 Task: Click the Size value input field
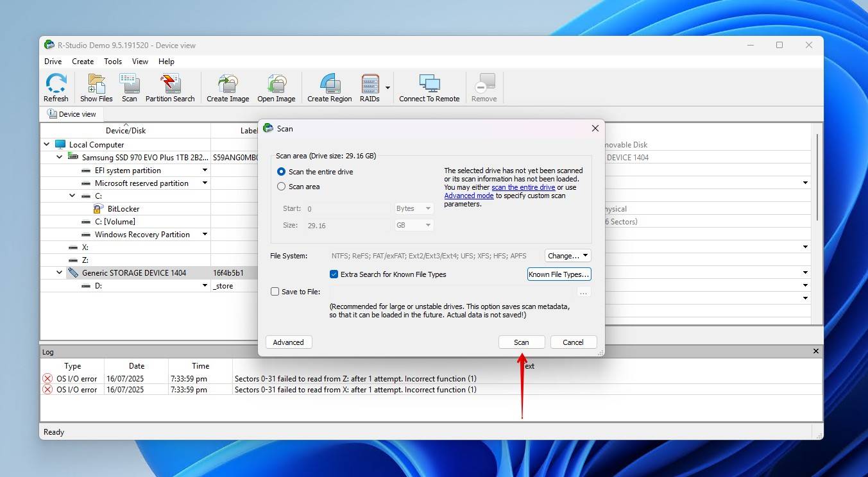(x=347, y=225)
